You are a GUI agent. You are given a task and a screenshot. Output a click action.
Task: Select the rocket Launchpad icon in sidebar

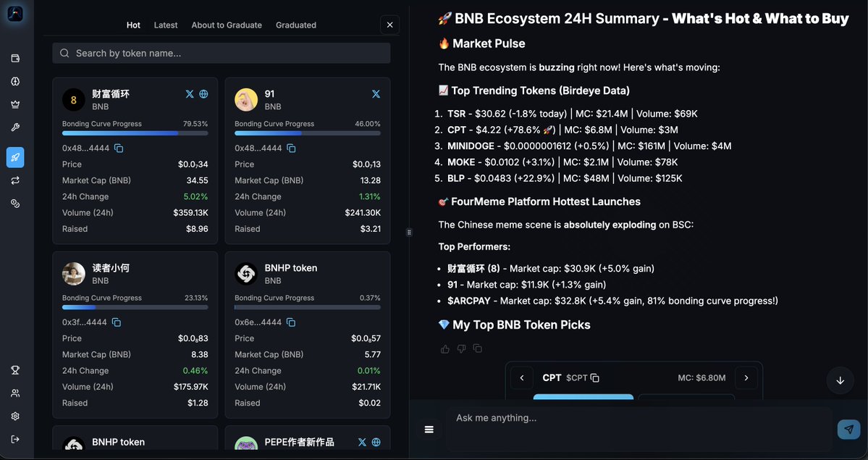15,156
